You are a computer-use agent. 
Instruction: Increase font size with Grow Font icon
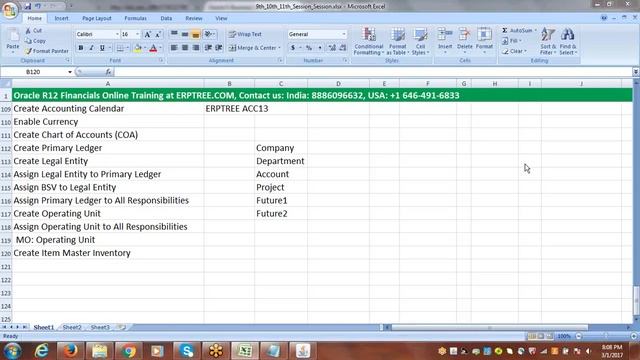pos(148,34)
